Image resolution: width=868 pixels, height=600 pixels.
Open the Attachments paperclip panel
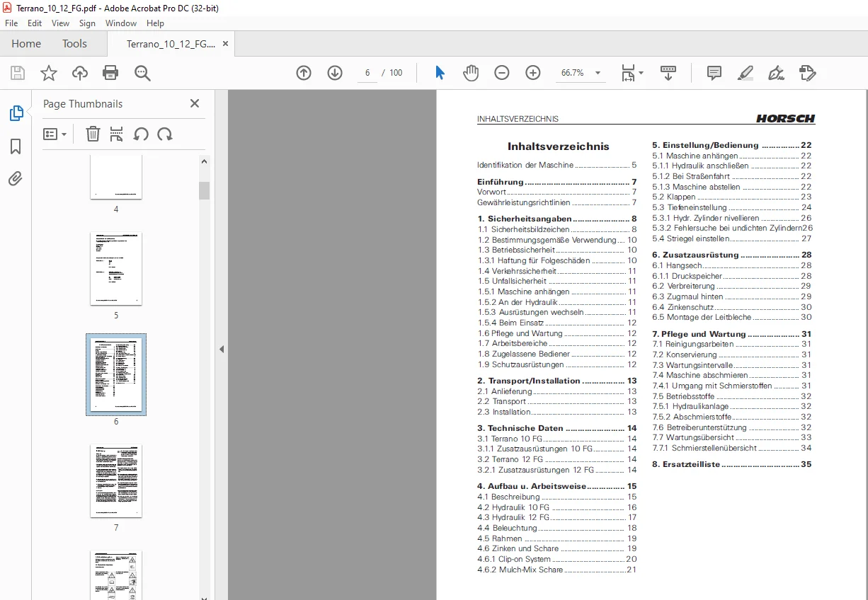[x=16, y=179]
